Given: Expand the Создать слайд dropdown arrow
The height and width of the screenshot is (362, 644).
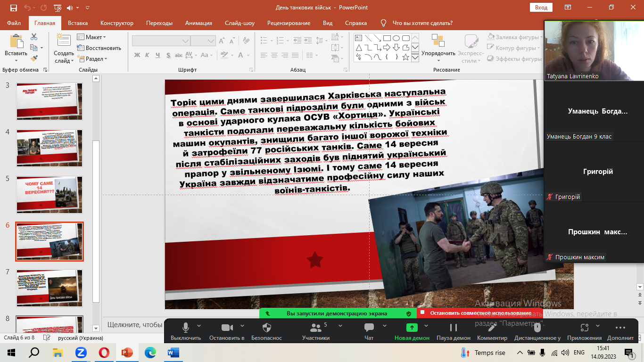Looking at the screenshot, I should pyautogui.click(x=72, y=61).
